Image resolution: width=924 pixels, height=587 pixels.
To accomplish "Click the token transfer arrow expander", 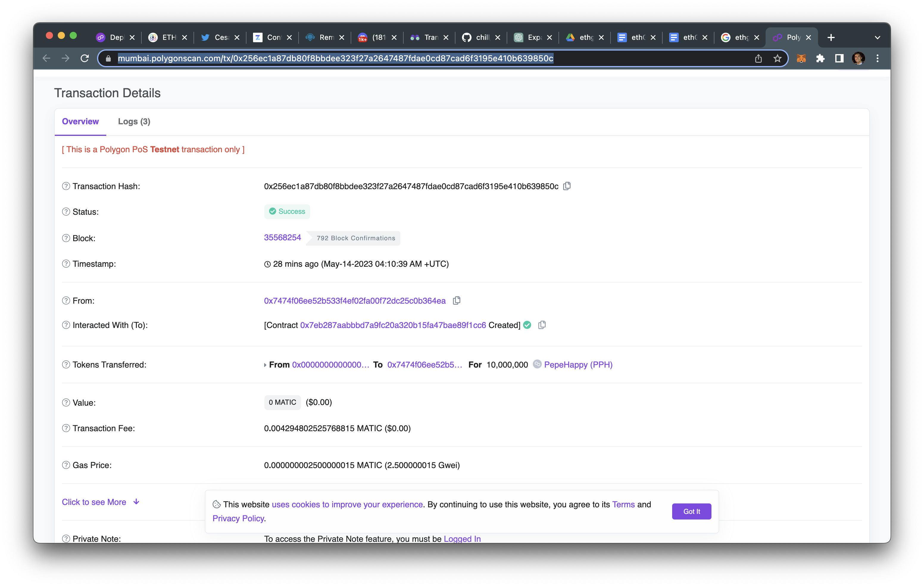I will (265, 365).
